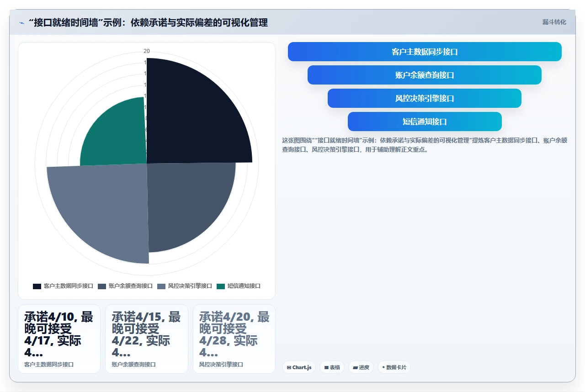585x392 pixels.
Task: Click 风控决策引擎接口 caption under third card
Action: click(x=221, y=365)
